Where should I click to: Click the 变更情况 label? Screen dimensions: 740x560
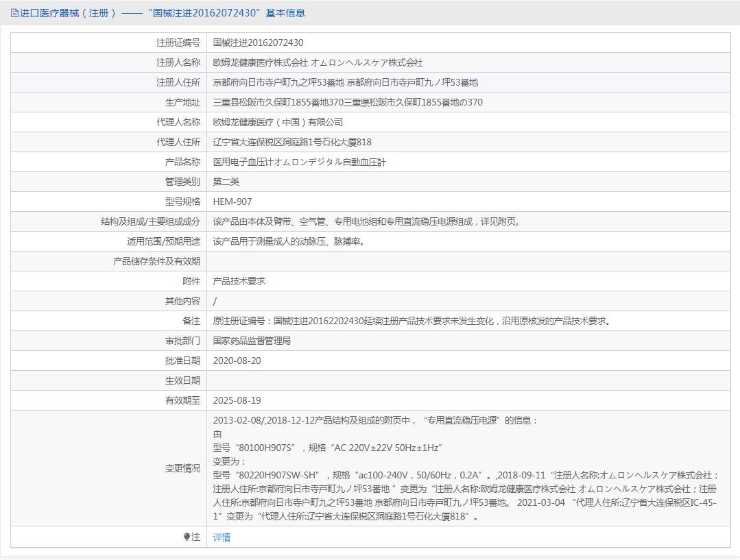pos(182,468)
